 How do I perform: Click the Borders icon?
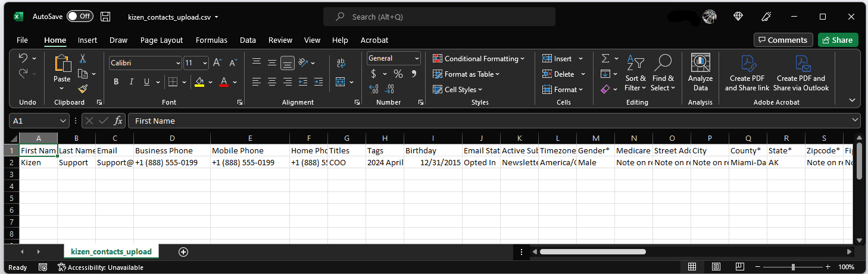click(x=172, y=82)
